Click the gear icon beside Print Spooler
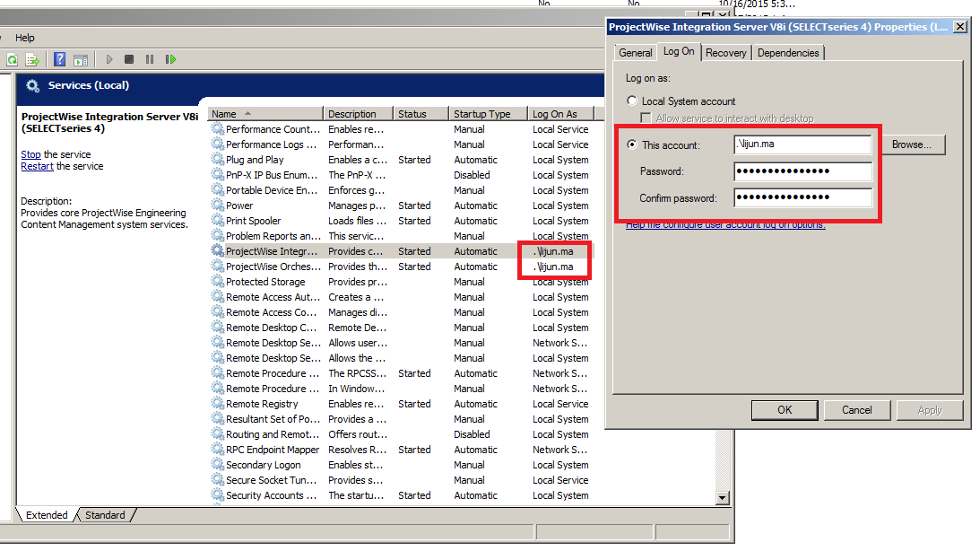This screenshot has height=551, width=980. tap(218, 220)
